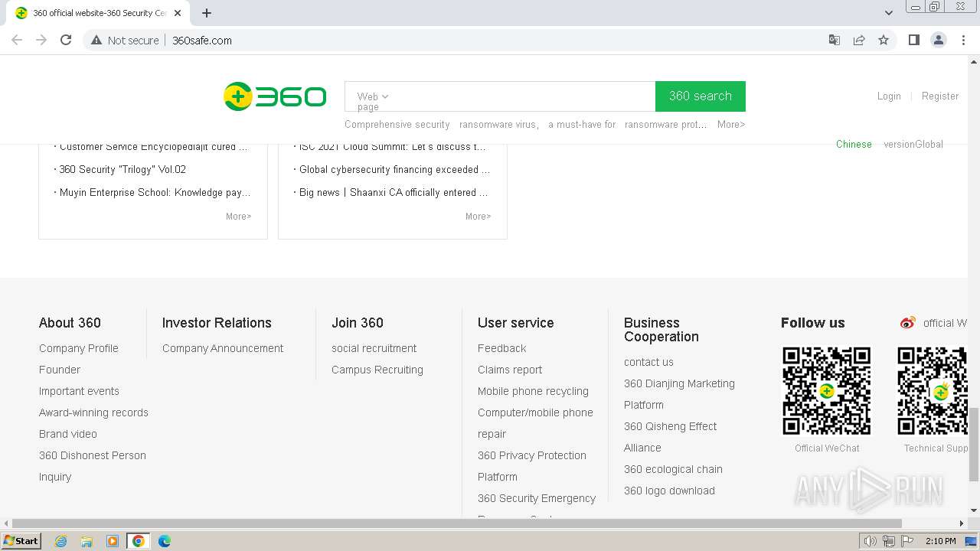980x551 pixels.
Task: Click More under the left news list
Action: pos(238,217)
